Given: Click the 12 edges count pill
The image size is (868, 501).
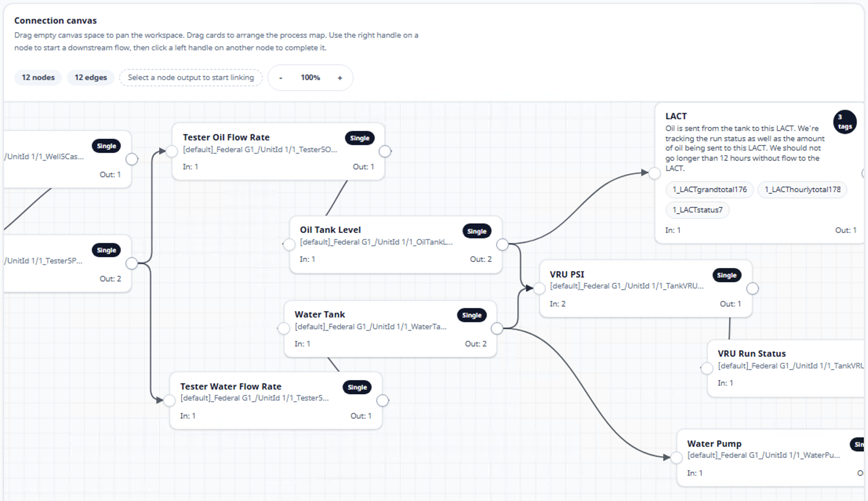Looking at the screenshot, I should pos(91,78).
